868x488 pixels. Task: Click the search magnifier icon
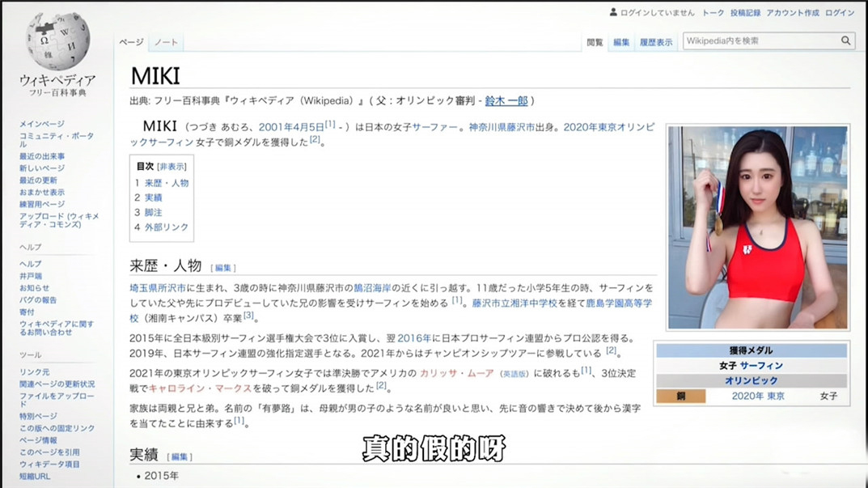pyautogui.click(x=845, y=40)
